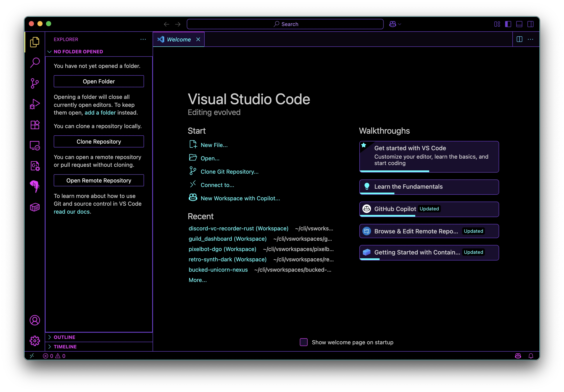This screenshot has height=392, width=564.
Task: Click the title bar Search field
Action: coord(285,24)
